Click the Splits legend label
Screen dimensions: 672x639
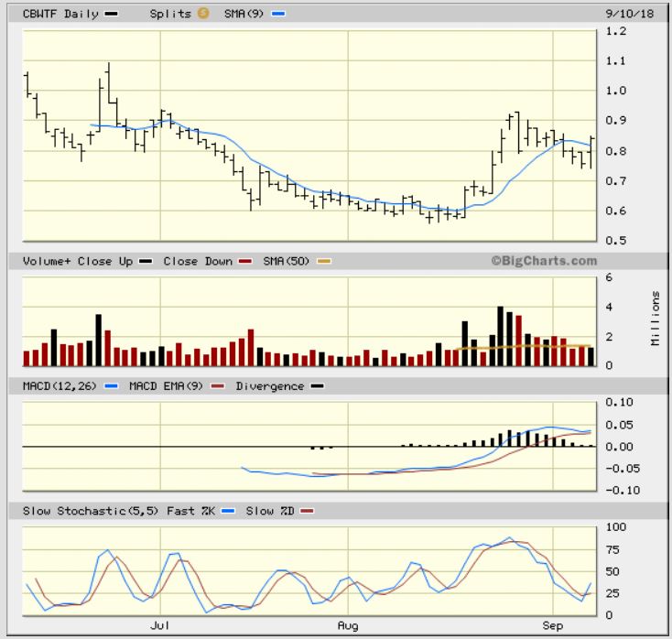[170, 14]
